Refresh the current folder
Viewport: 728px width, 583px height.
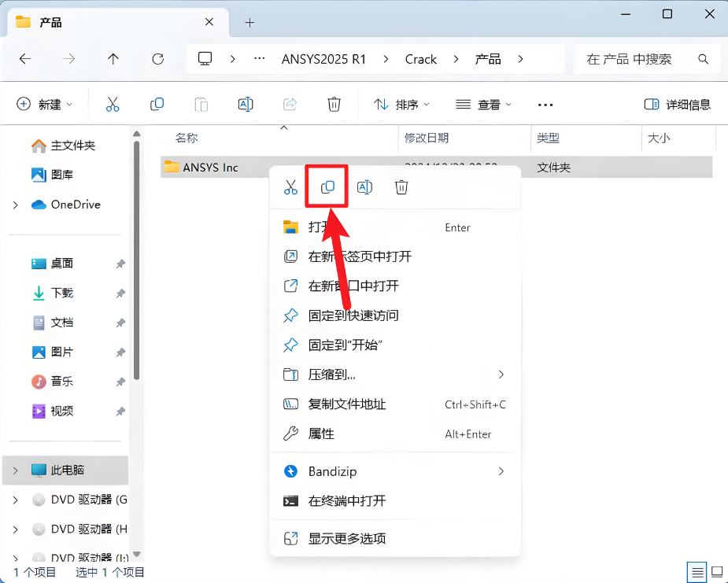(x=158, y=59)
